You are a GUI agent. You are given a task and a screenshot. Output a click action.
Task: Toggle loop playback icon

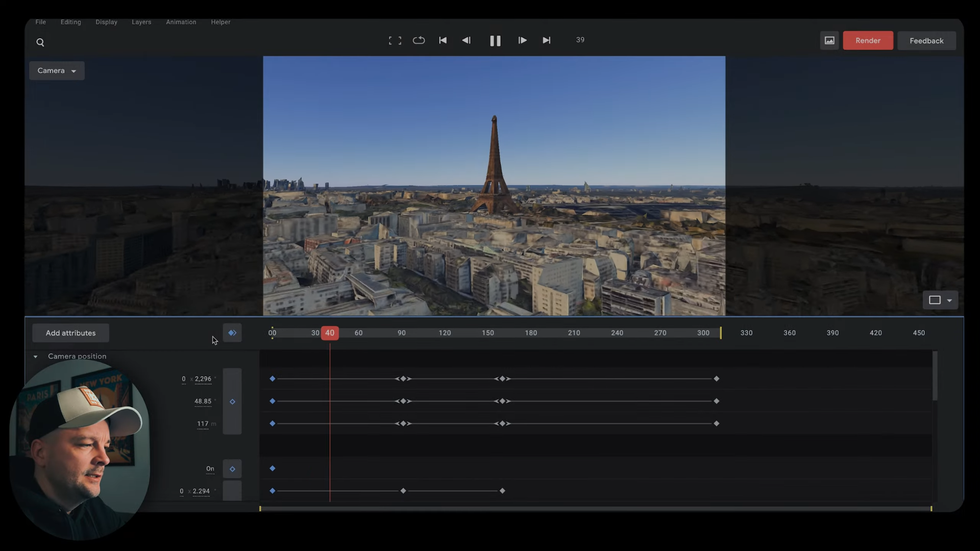(419, 40)
